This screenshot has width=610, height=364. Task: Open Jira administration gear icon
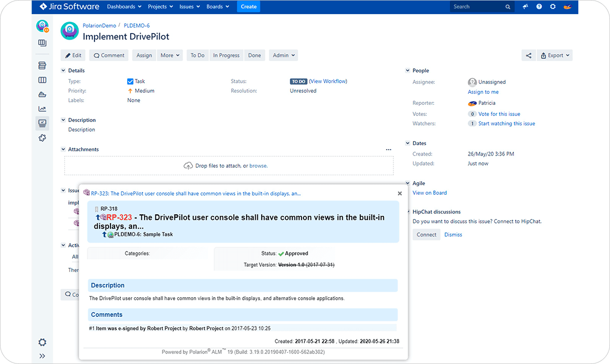[x=553, y=7]
